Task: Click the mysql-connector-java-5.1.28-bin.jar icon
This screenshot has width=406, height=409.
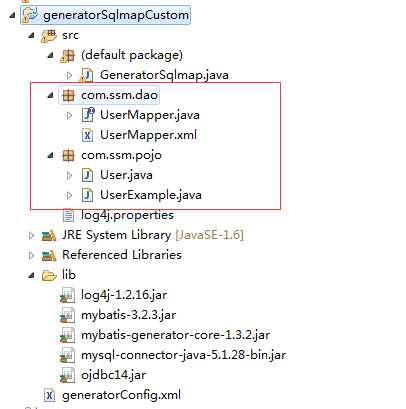Action: pos(68,355)
